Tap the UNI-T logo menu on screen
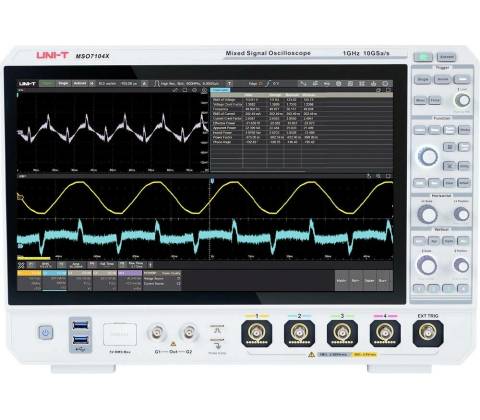 pyautogui.click(x=27, y=84)
